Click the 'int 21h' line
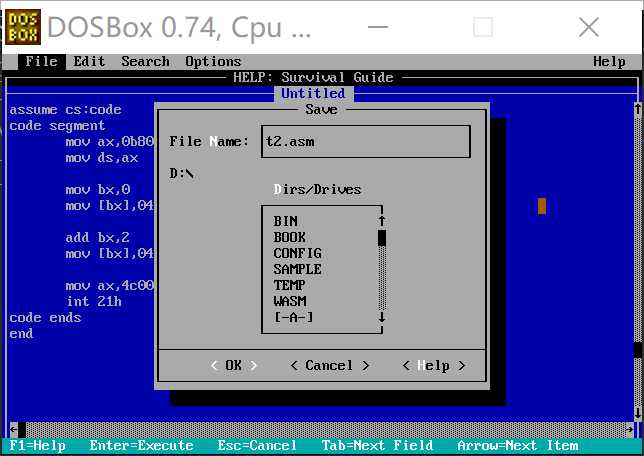 point(94,302)
